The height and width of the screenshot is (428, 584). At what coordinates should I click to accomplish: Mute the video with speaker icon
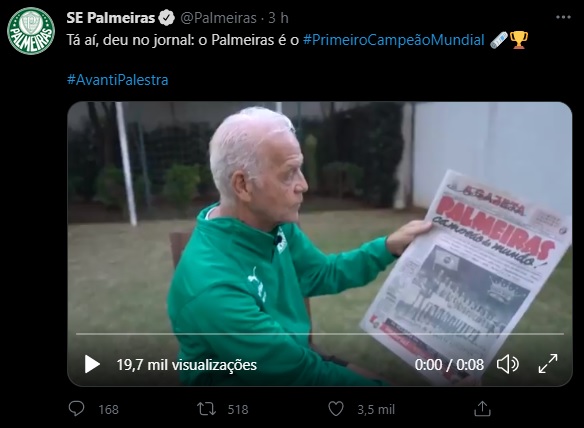tap(508, 364)
